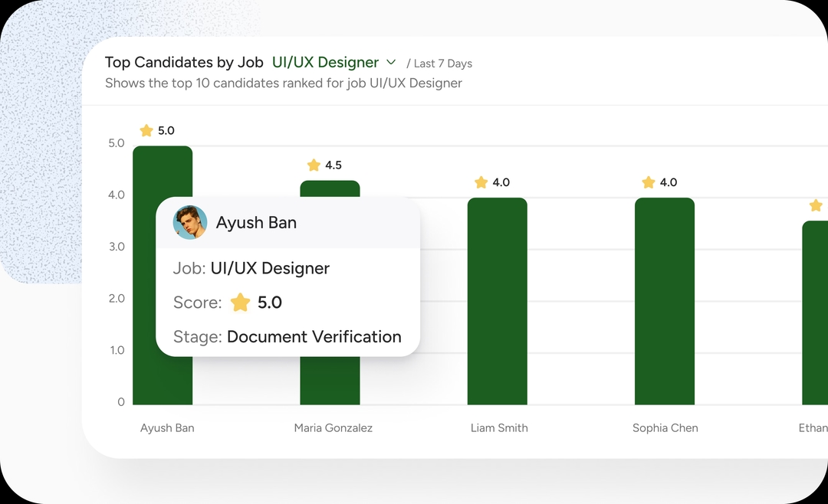
Task: Click the Liam Smith x-axis name label
Action: 499,428
